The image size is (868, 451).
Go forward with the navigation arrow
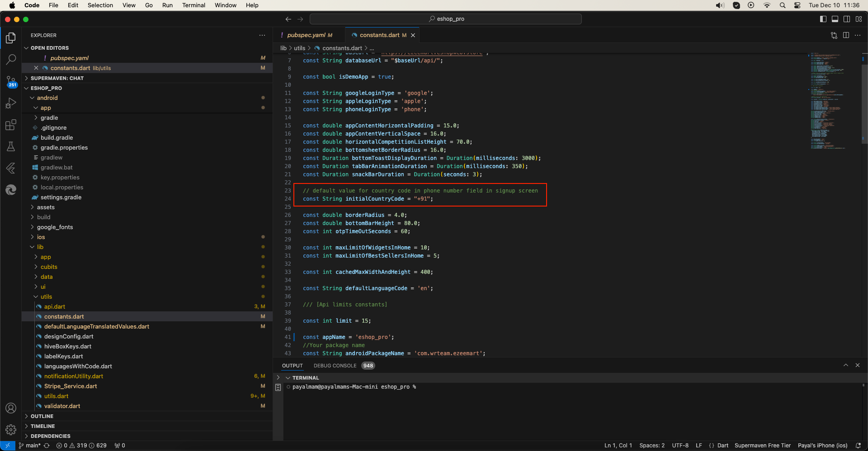[301, 19]
